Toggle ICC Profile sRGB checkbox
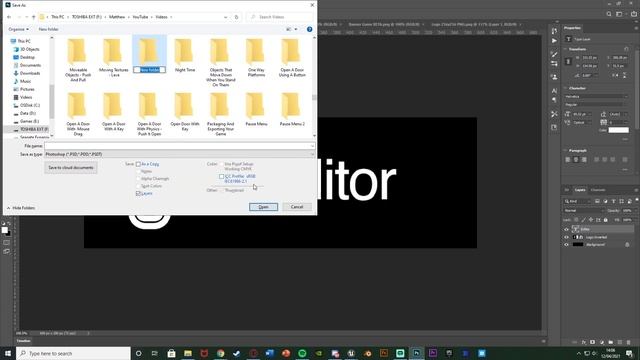The height and width of the screenshot is (360, 640). coord(221,177)
